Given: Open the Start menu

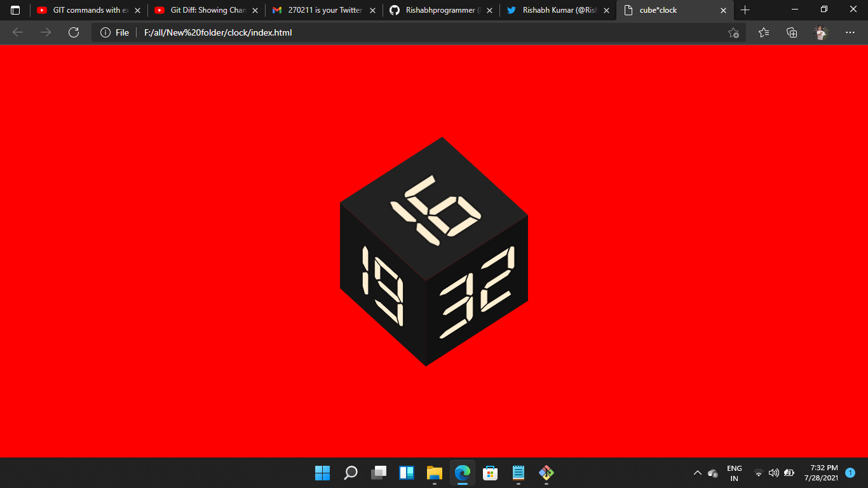Looking at the screenshot, I should [322, 473].
